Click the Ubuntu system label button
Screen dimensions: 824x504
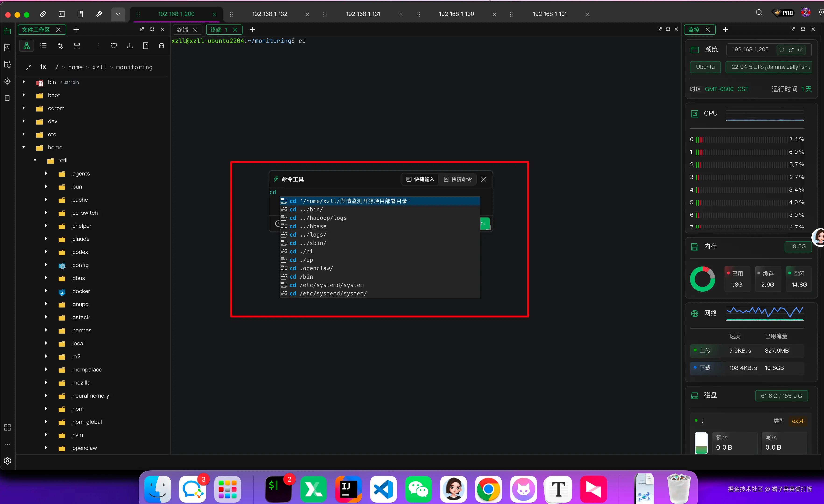point(705,67)
